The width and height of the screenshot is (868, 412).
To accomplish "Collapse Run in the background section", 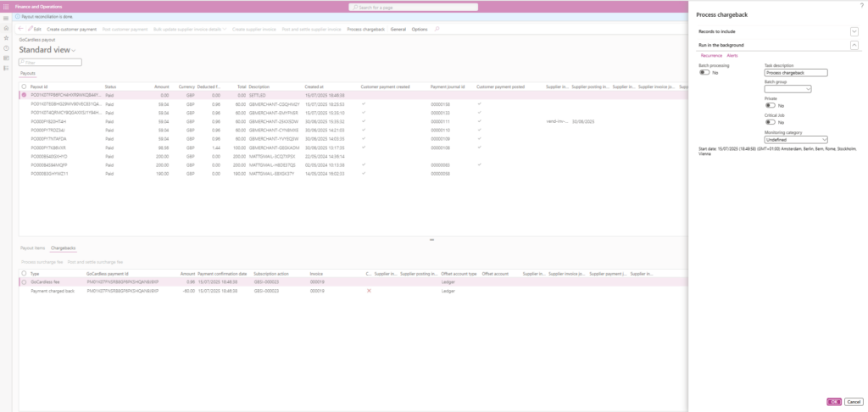I will point(854,45).
